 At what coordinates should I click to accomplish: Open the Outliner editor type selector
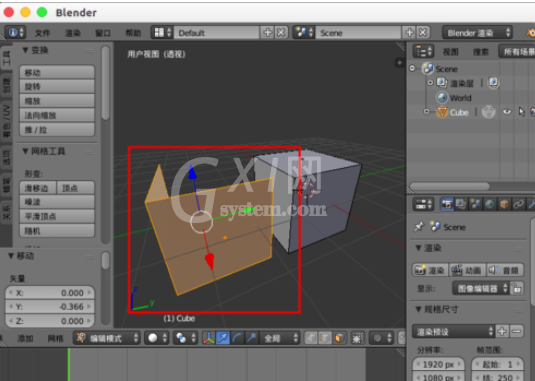pyautogui.click(x=423, y=52)
